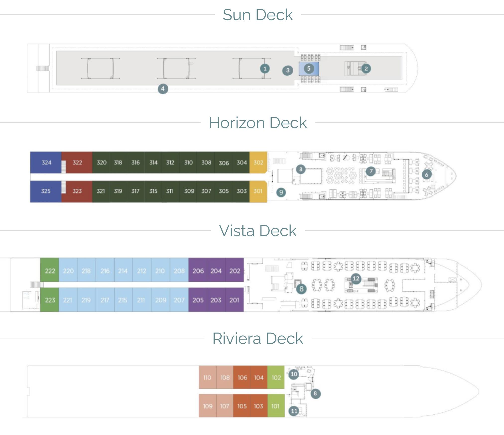Select purple cabin 206 on Vista Deck
The width and height of the screenshot is (504, 435).
point(198,271)
